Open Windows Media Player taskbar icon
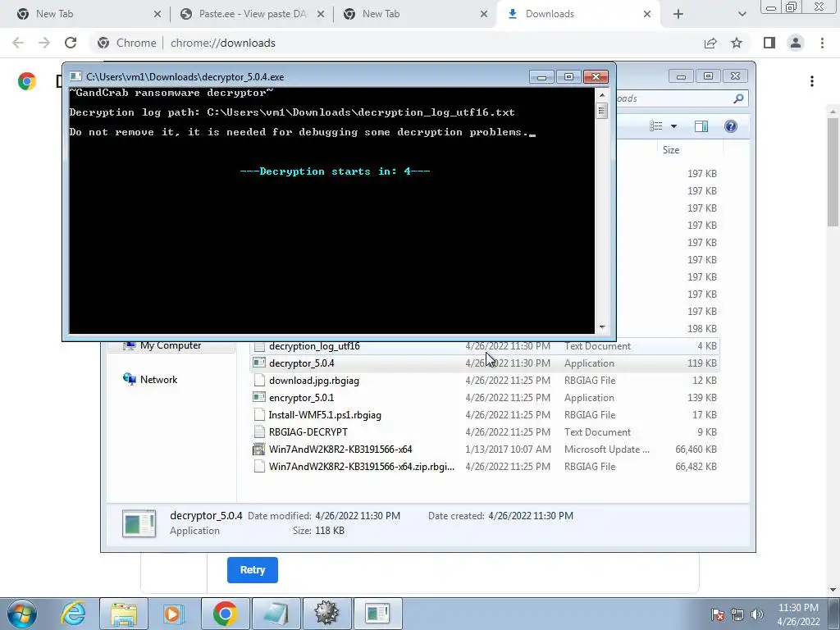 click(x=174, y=614)
